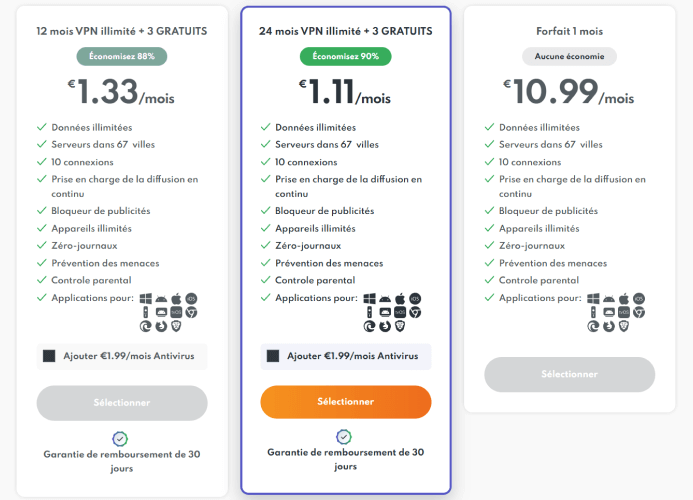693x500 pixels.
Task: Click the Aucune économie badge
Action: pos(570,57)
